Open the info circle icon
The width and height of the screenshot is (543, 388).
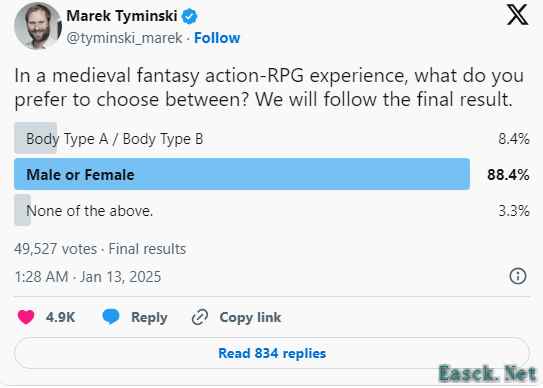point(518,276)
